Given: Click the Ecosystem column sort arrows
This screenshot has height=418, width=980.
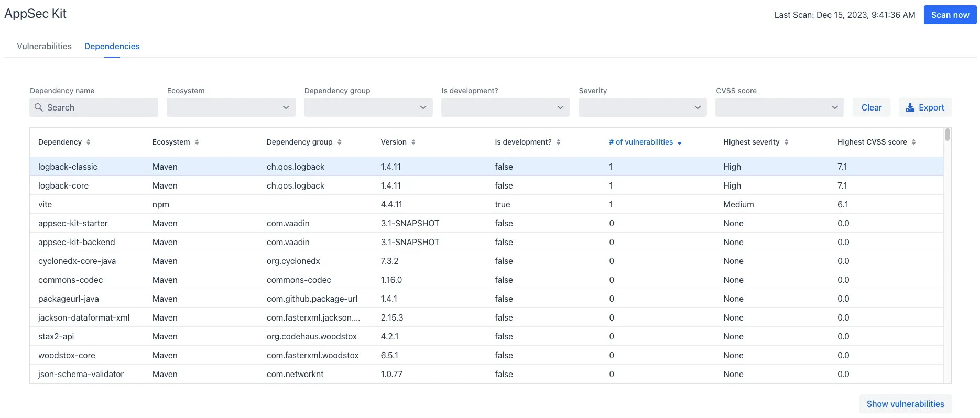Looking at the screenshot, I should coord(197,142).
